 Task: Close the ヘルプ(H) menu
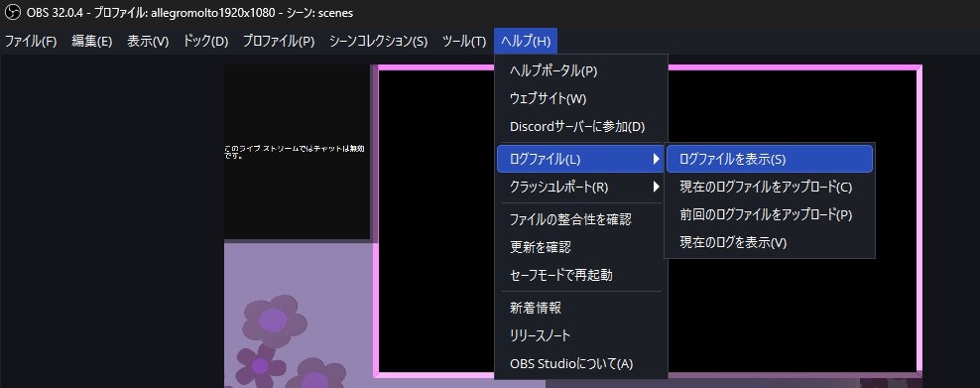(526, 42)
